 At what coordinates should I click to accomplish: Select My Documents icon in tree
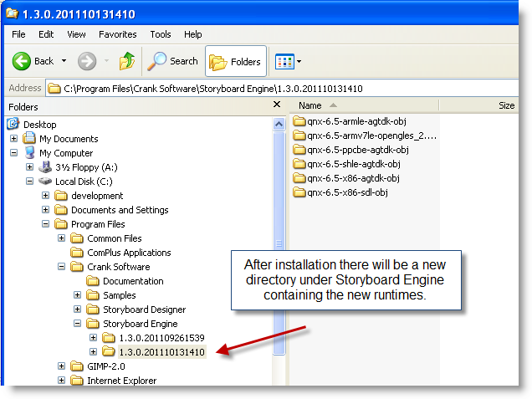coord(29,138)
